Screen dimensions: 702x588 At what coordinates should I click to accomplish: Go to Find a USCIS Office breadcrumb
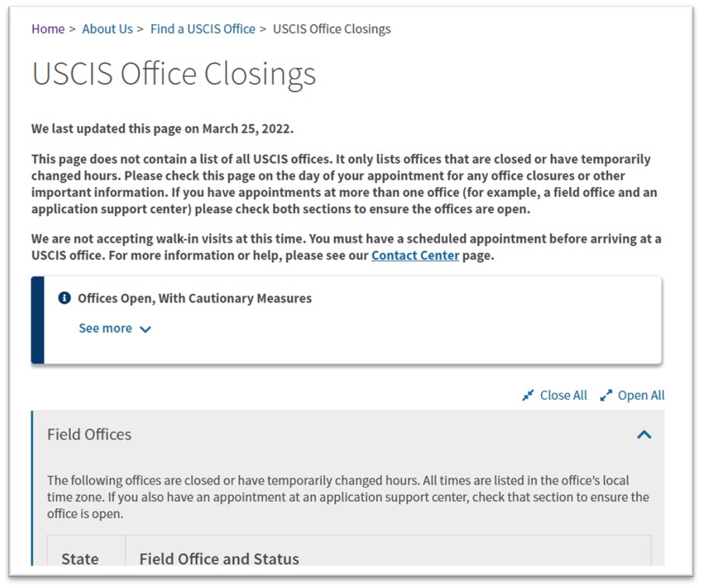pos(202,29)
